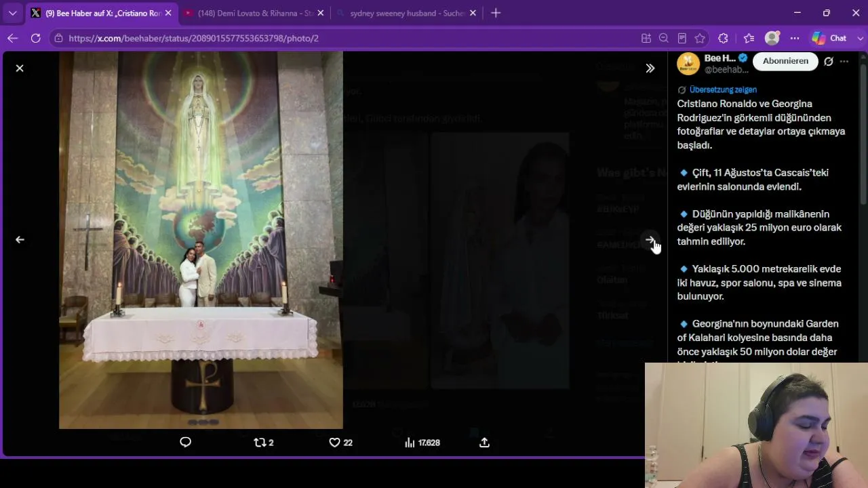Image resolution: width=868 pixels, height=488 pixels.
Task: Share the photo via the upload icon
Action: pos(484,443)
